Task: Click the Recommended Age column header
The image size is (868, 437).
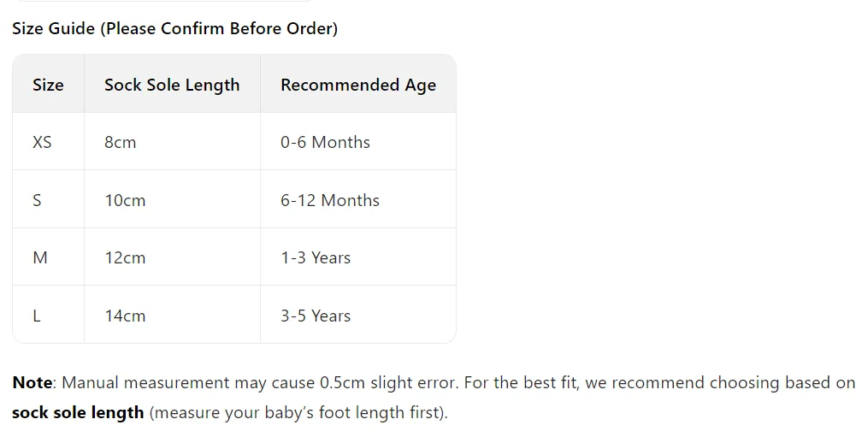Action: 358,84
